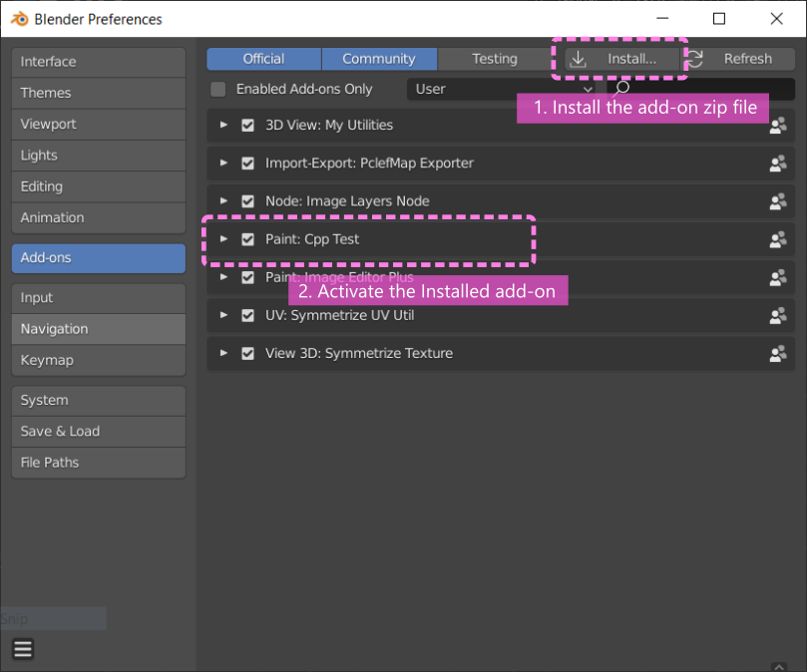Click the community icon on Image Layers Node row
The image size is (807, 672).
click(x=778, y=201)
